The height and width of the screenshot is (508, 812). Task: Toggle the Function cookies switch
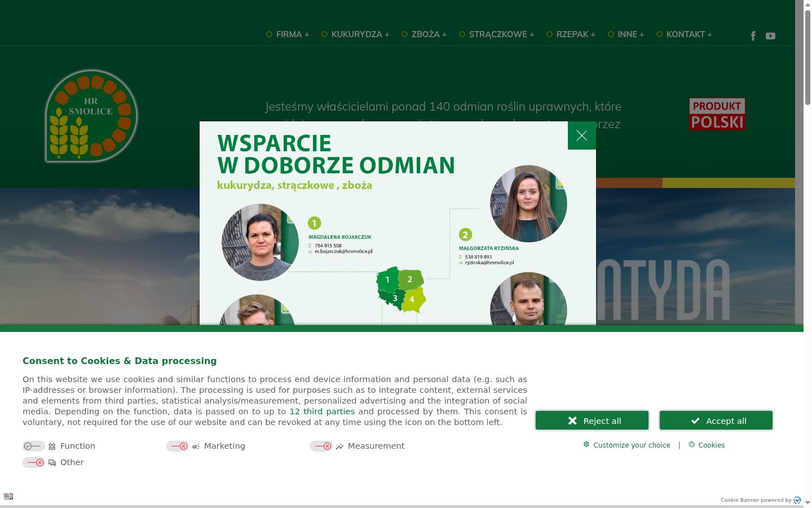[x=34, y=446]
